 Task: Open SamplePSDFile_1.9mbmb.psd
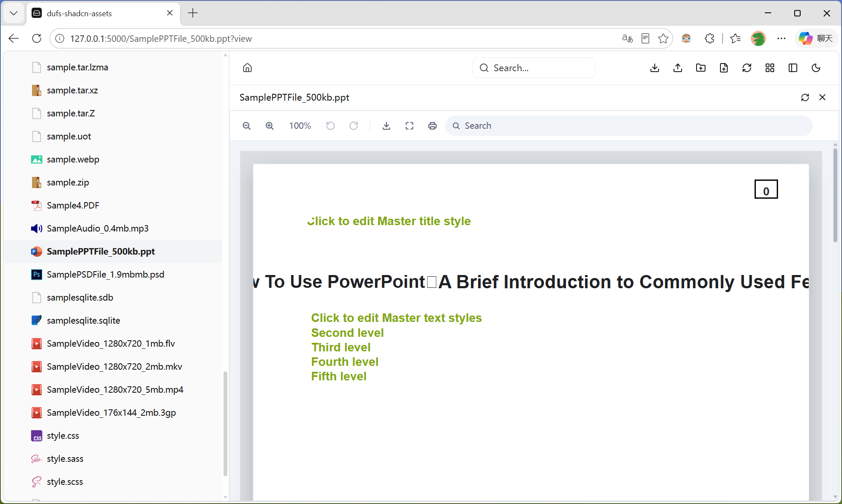[x=113, y=275]
